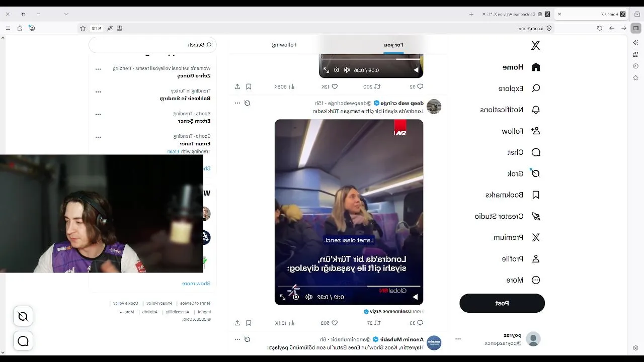The width and height of the screenshot is (644, 362).
Task: Enter fullscreen on the 0:12 / 0:32 video
Action: [283, 297]
